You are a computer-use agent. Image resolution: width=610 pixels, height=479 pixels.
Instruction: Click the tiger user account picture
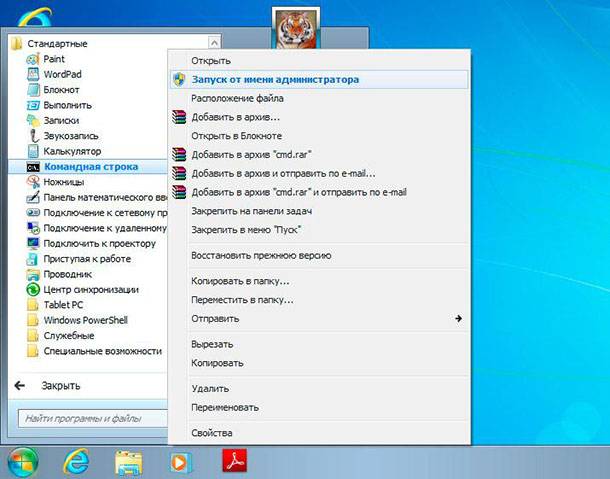(x=296, y=28)
